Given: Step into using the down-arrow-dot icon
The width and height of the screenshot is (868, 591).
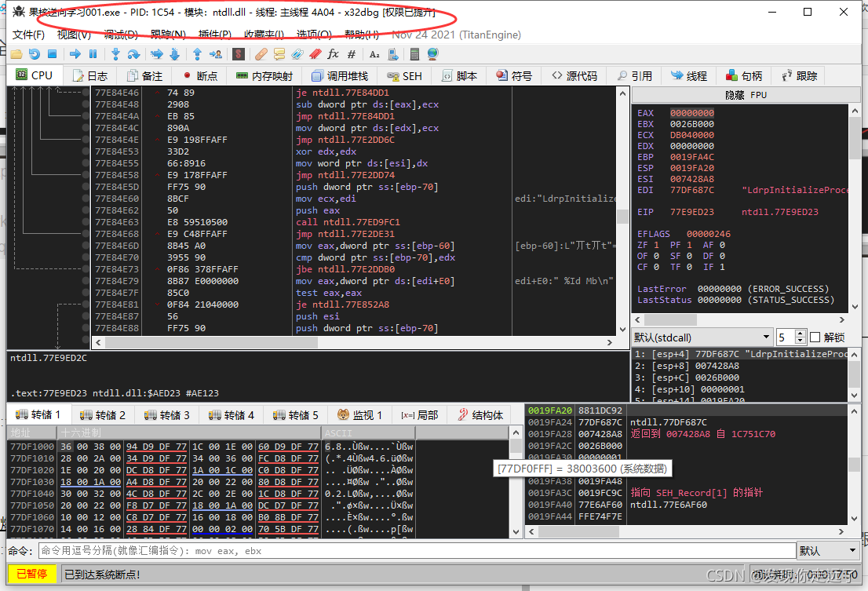Looking at the screenshot, I should (x=115, y=54).
